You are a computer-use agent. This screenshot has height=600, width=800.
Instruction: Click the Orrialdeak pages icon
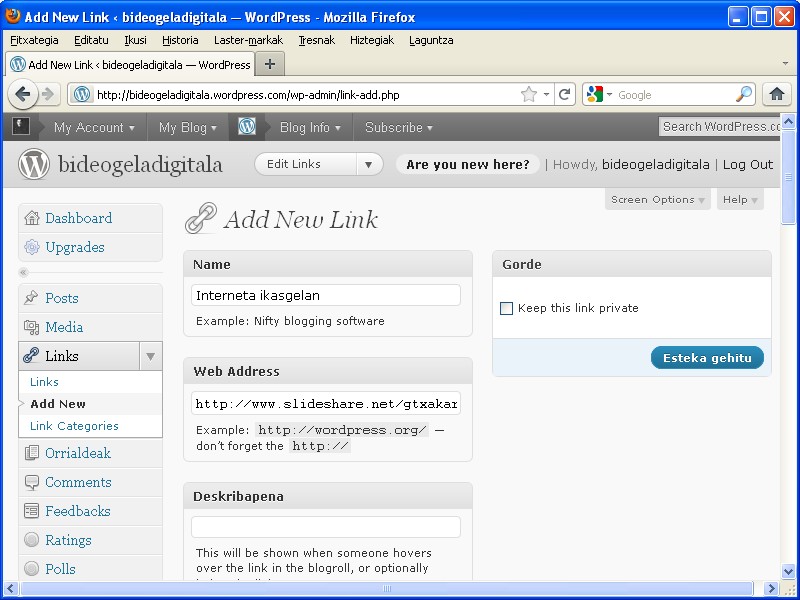[x=32, y=453]
